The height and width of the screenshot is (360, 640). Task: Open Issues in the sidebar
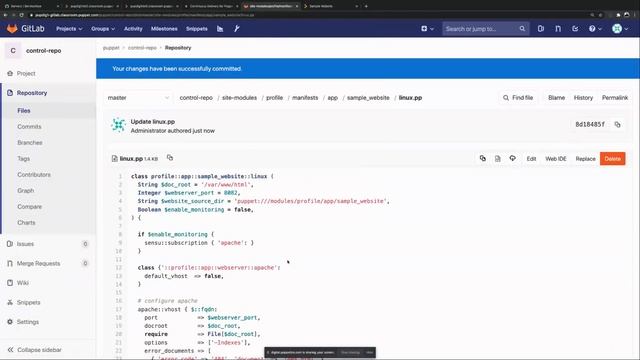tap(25, 244)
